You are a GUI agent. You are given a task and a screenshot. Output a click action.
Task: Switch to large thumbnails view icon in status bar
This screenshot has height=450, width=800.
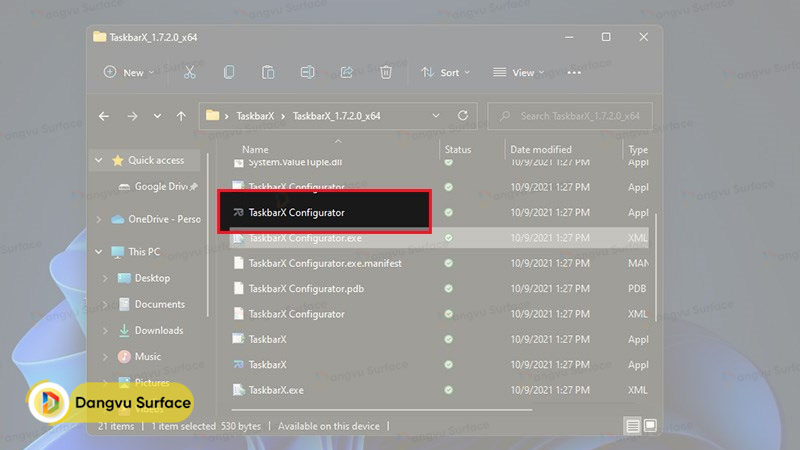[650, 426]
